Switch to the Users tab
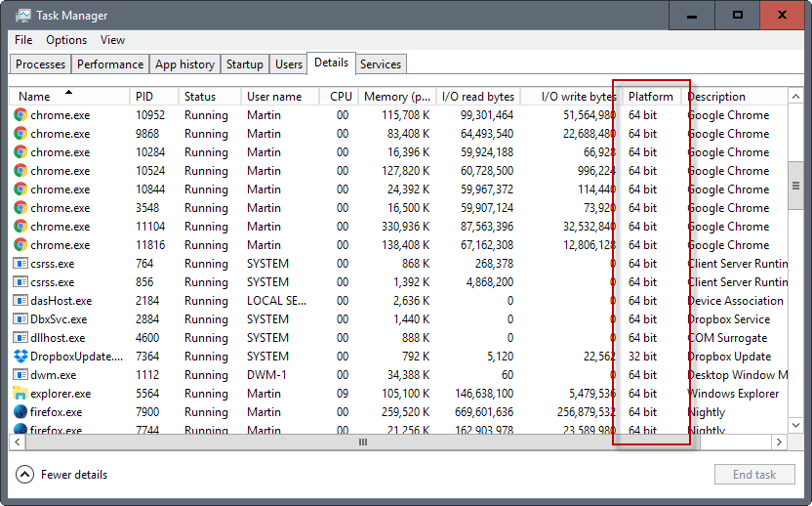 289,64
